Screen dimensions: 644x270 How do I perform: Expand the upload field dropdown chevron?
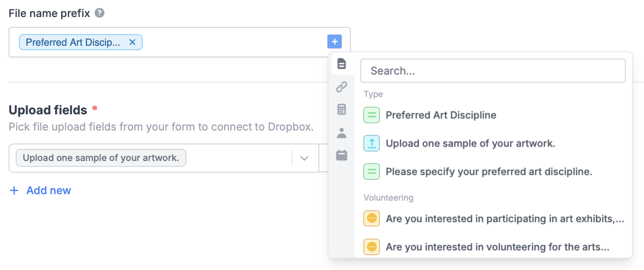click(304, 158)
